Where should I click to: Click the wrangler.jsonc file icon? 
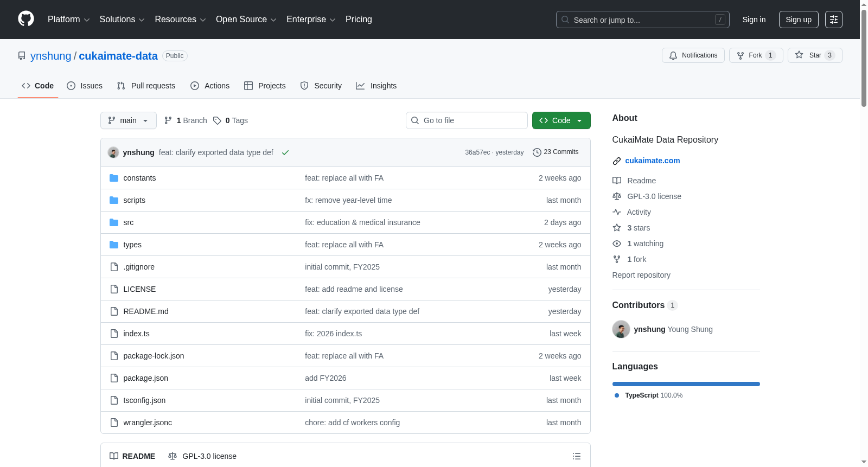[114, 423]
